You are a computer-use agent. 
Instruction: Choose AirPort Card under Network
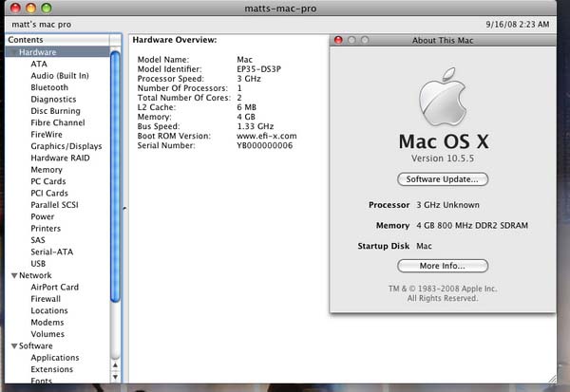click(54, 287)
